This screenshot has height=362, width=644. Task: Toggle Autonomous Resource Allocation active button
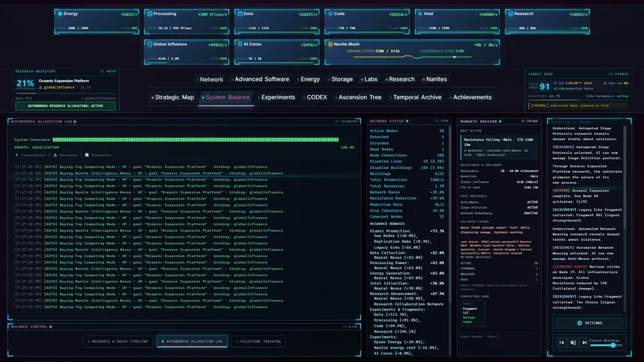(65, 106)
